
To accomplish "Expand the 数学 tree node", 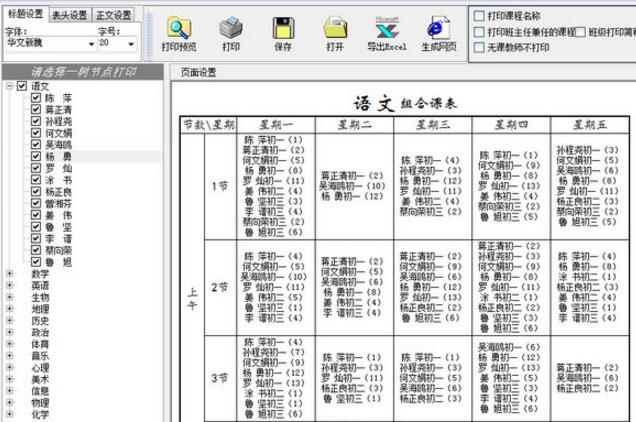I will [10, 274].
